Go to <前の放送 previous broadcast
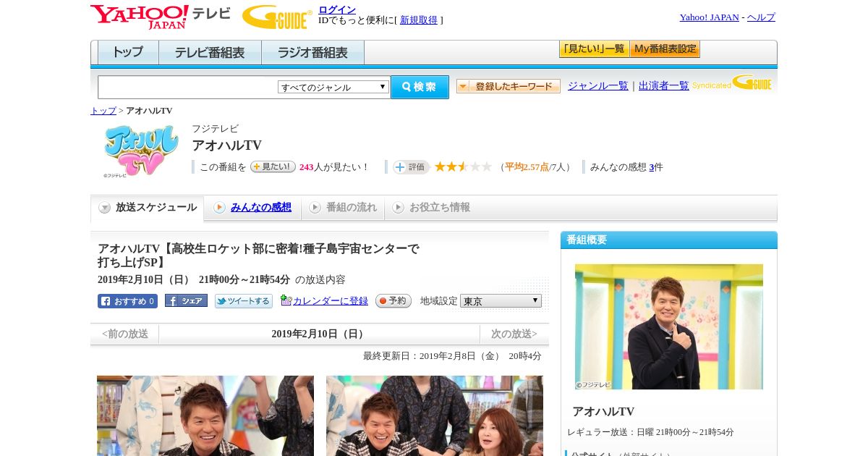Image resolution: width=868 pixels, height=456 pixels. pos(125,334)
